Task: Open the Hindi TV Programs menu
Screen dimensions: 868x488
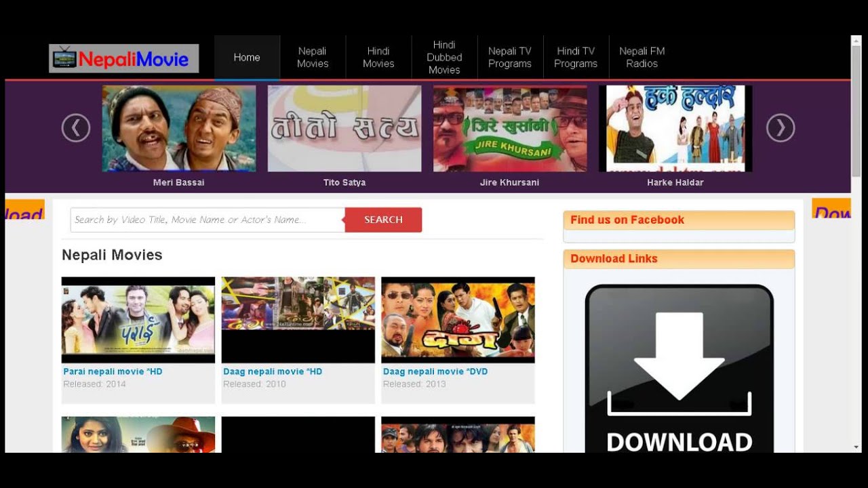Action: pos(576,58)
